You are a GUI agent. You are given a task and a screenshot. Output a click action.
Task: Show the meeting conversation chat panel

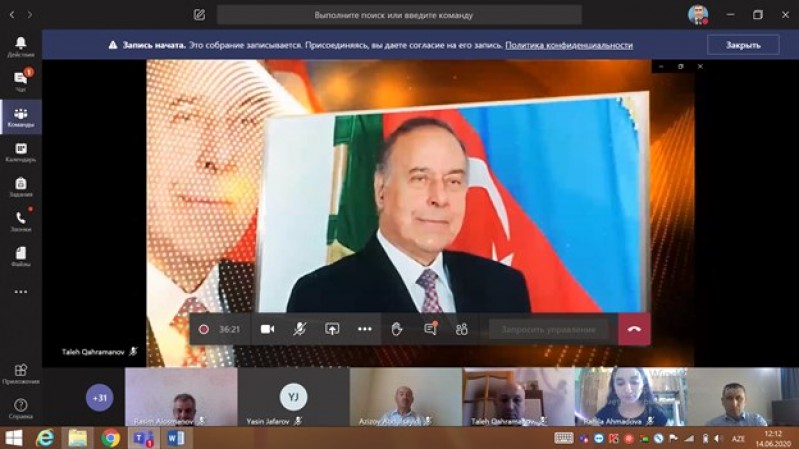pos(430,329)
